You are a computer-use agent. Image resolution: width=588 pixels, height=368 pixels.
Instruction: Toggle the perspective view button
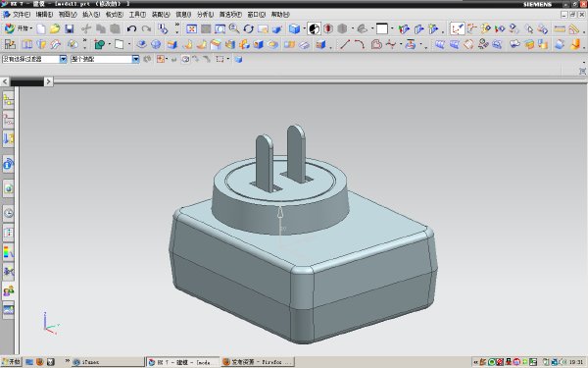click(277, 28)
